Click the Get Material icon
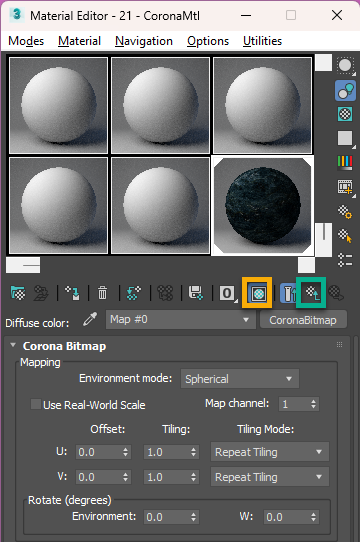Image resolution: width=360 pixels, height=542 pixels. pos(18,293)
